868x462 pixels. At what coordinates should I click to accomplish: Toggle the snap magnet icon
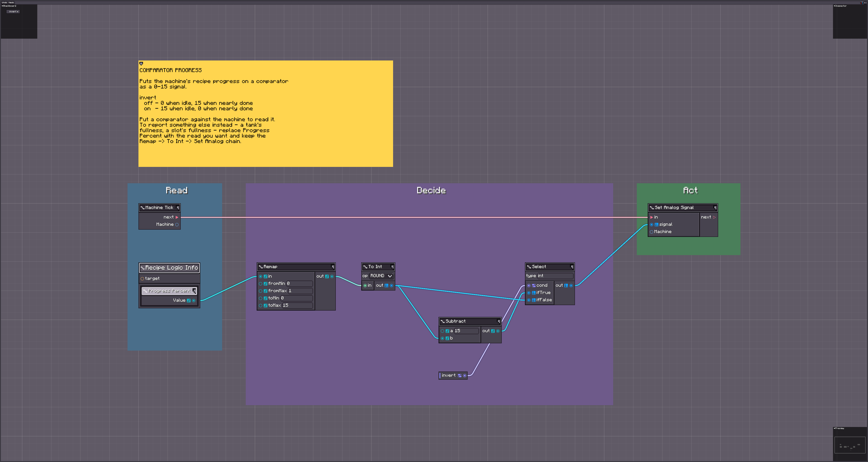point(862,2)
